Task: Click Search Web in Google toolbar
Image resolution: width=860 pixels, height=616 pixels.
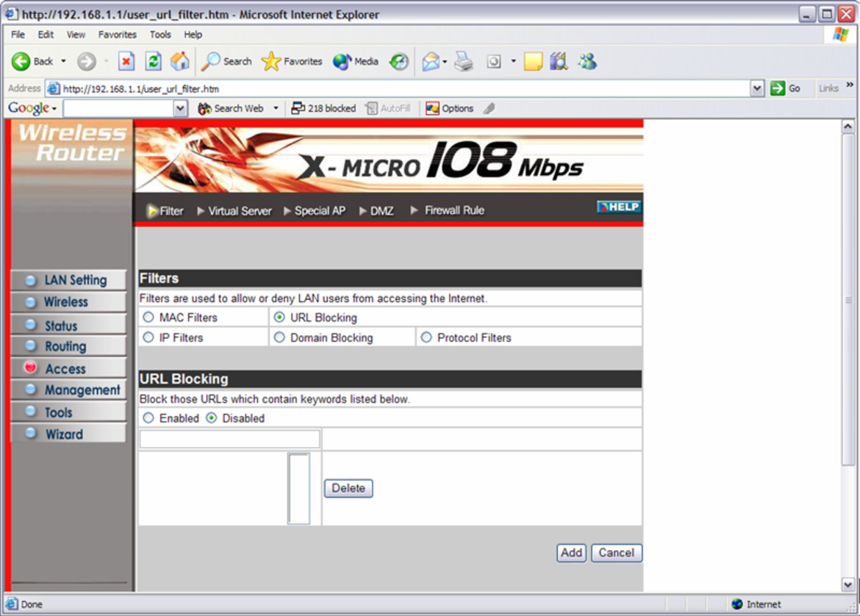Action: 231,109
